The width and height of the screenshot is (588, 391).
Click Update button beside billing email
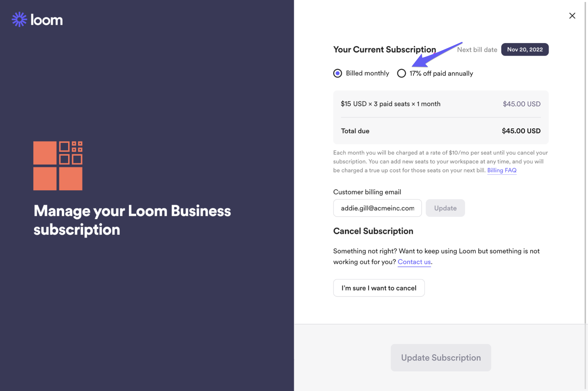[445, 208]
